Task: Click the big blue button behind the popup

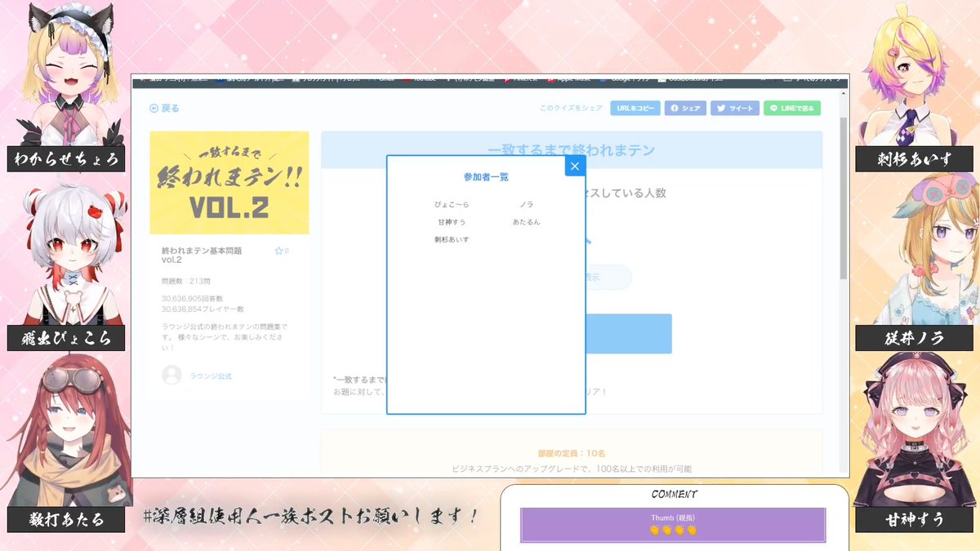Action: tap(628, 334)
